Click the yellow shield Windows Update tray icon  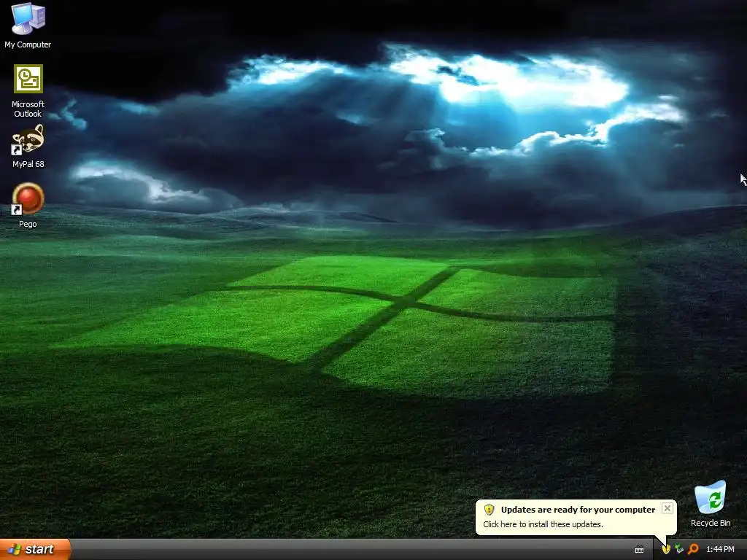click(x=666, y=550)
